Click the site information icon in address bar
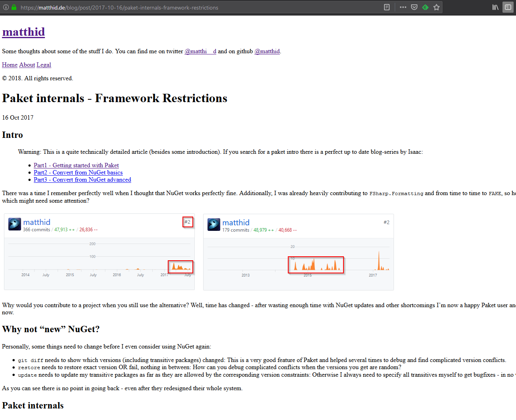The height and width of the screenshot is (420, 516). tap(6, 7)
